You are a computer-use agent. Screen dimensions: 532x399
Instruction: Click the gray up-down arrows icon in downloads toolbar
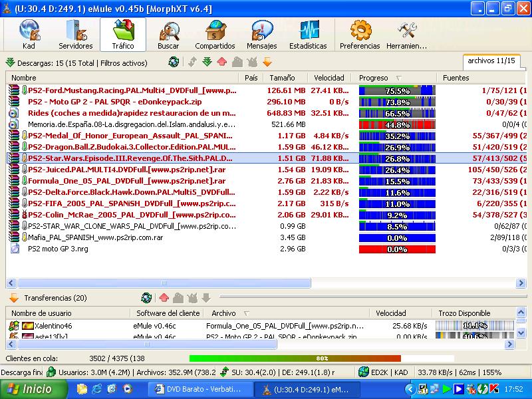coord(192,62)
